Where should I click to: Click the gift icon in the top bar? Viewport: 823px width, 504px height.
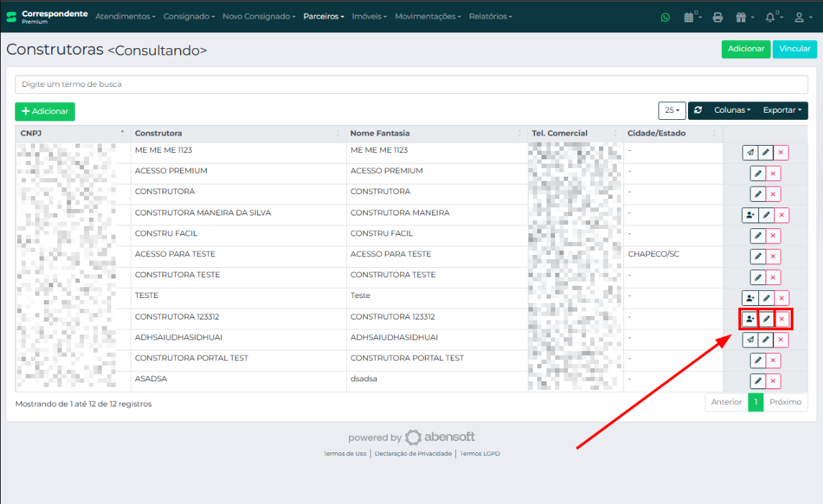coord(743,17)
